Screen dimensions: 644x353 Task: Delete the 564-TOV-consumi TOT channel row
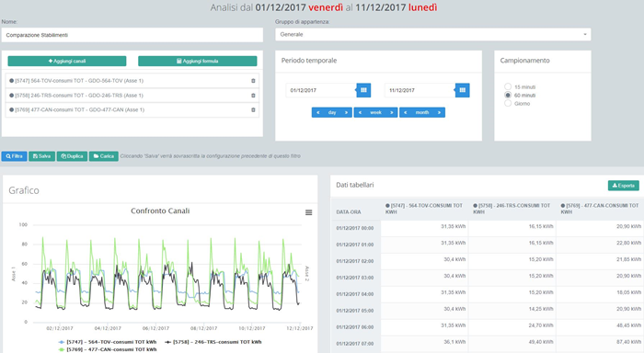pos(253,81)
